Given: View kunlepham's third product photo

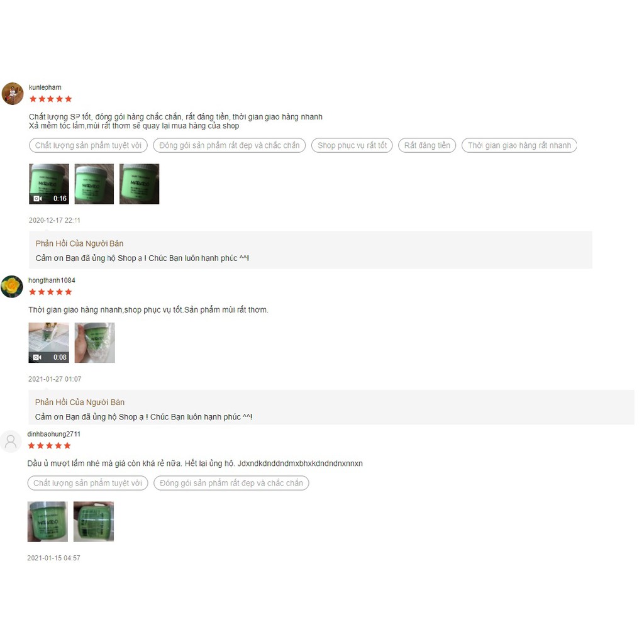Looking at the screenshot, I should [139, 184].
